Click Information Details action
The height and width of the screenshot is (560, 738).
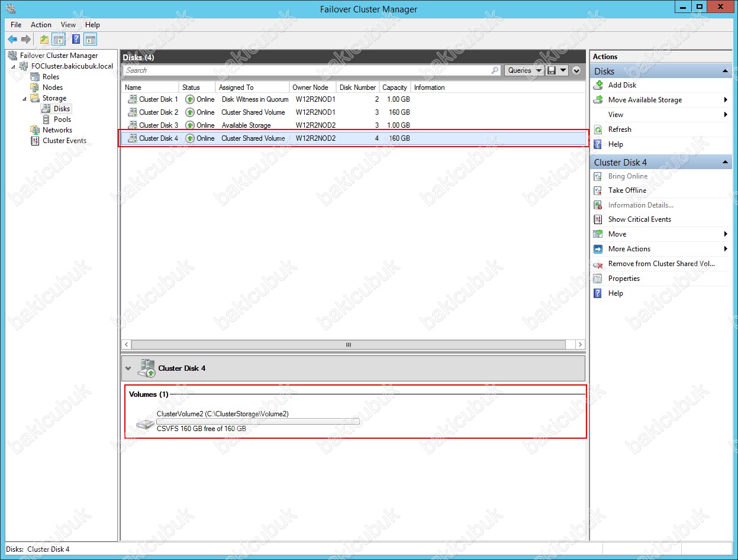click(641, 205)
